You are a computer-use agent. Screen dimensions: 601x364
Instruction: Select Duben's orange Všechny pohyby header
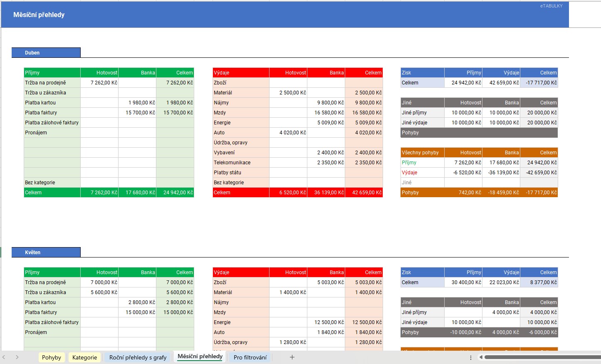(x=422, y=153)
